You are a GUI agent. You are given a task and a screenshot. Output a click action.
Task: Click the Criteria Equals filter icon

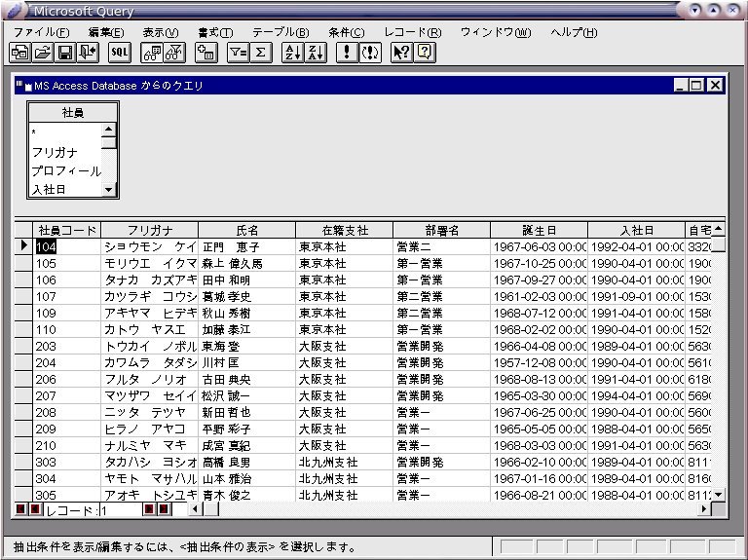tap(238, 53)
